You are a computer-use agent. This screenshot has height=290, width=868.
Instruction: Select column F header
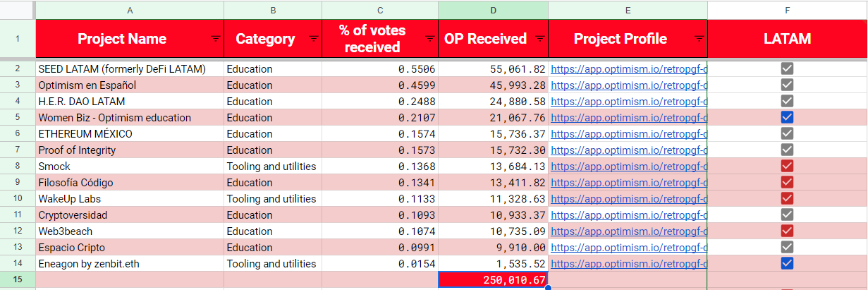coord(787,10)
